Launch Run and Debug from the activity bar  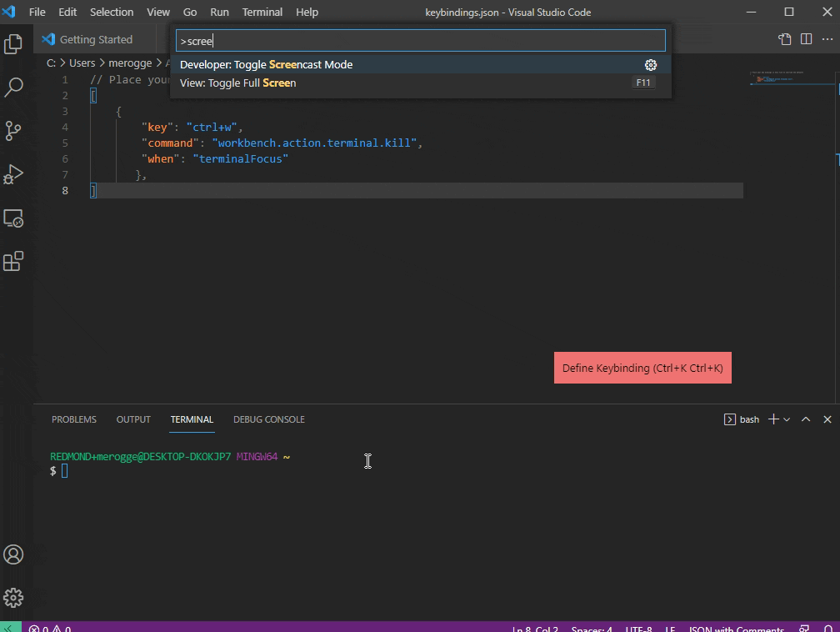point(12,174)
